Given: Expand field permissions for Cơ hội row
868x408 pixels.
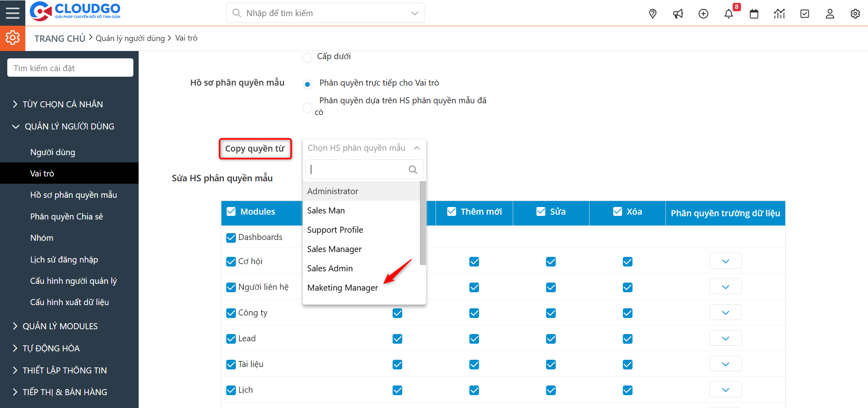Looking at the screenshot, I should point(725,261).
